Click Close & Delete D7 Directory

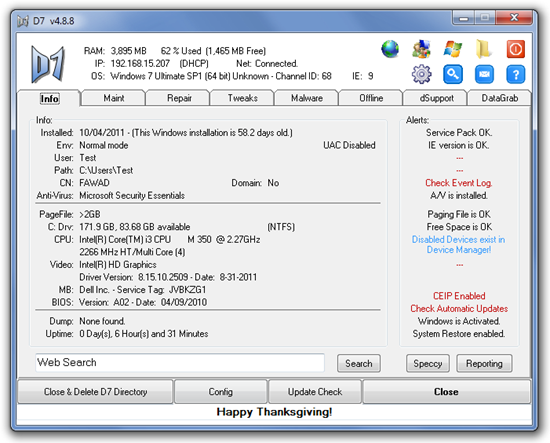(95, 391)
